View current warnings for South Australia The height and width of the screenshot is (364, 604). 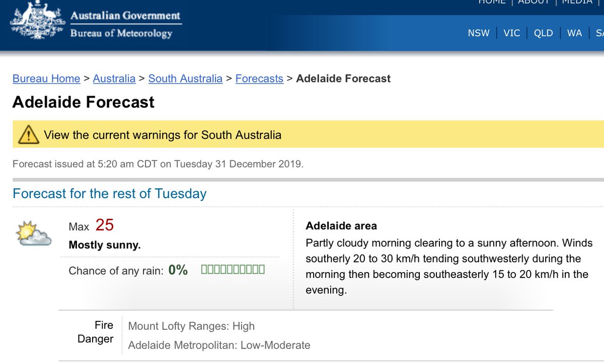tap(162, 135)
